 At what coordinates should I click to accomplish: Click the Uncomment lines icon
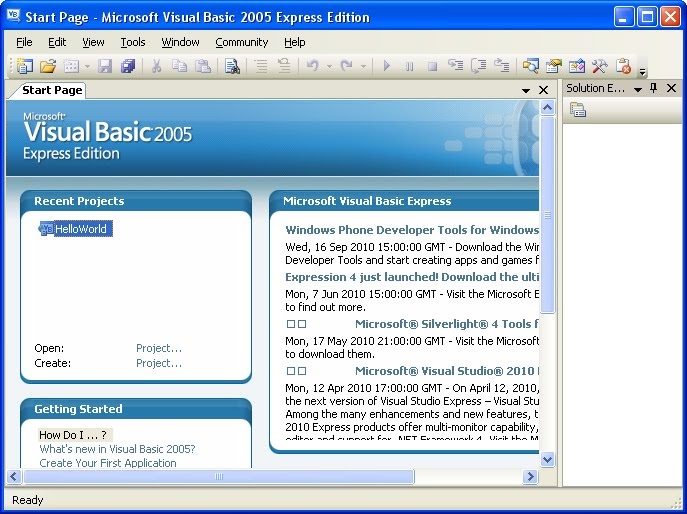284,66
